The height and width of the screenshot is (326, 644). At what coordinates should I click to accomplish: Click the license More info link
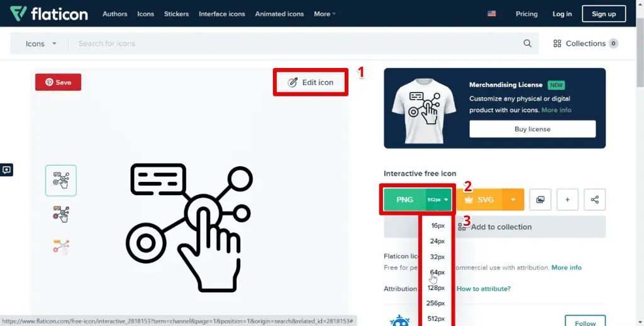567,267
